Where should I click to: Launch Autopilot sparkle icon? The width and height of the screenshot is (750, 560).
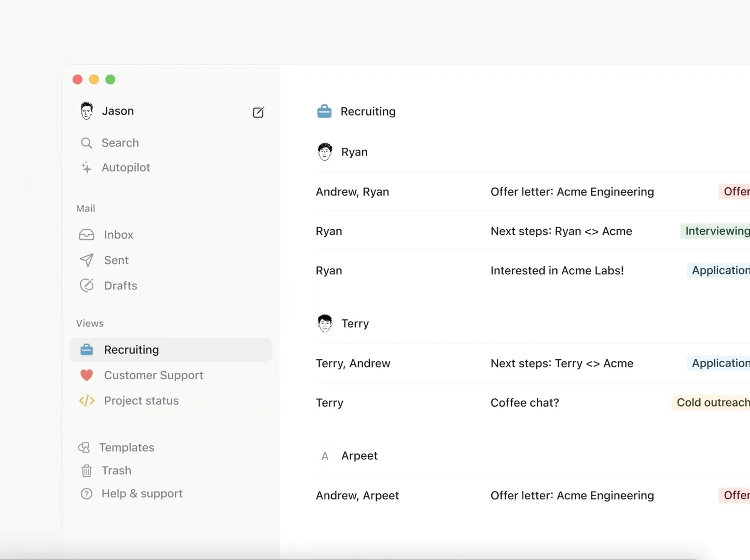coord(87,167)
